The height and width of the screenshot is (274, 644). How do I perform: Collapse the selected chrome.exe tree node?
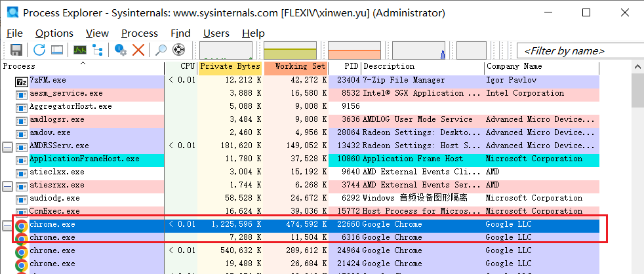8,225
